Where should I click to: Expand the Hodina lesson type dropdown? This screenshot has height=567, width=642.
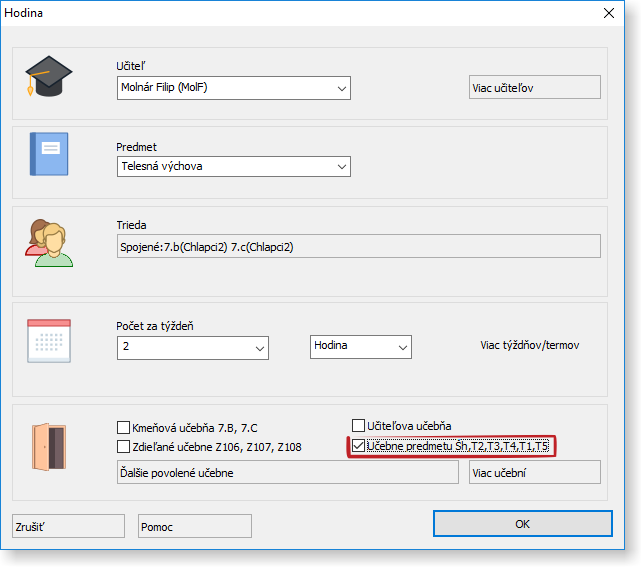[x=360, y=346]
